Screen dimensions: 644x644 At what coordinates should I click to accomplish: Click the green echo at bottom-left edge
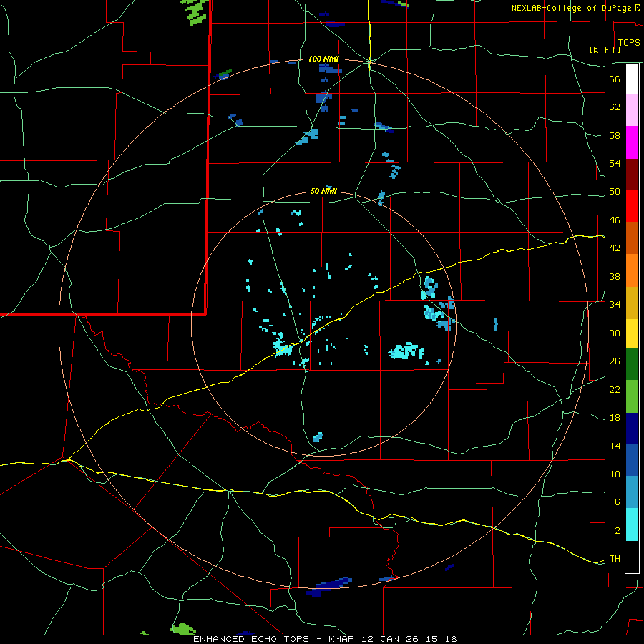point(182,629)
